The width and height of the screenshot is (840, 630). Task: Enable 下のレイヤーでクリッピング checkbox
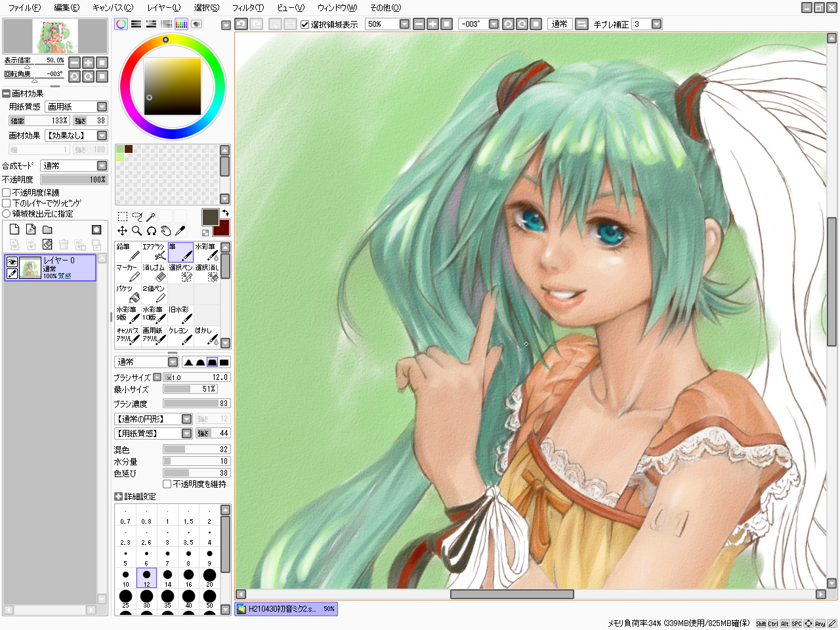click(7, 203)
